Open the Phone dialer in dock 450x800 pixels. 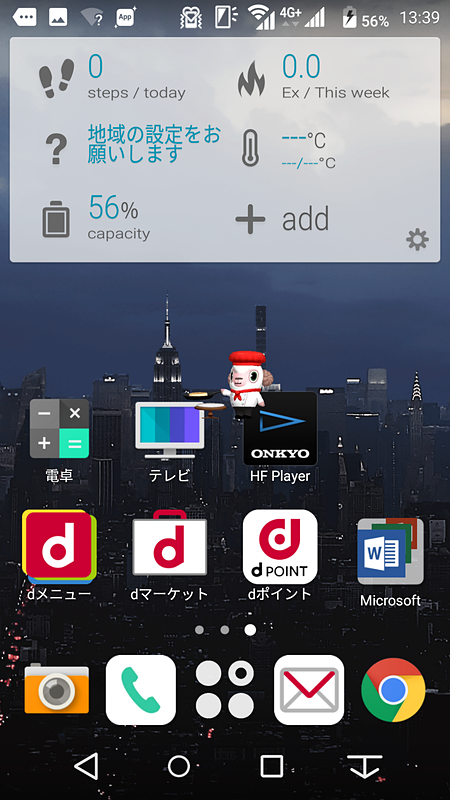click(141, 690)
